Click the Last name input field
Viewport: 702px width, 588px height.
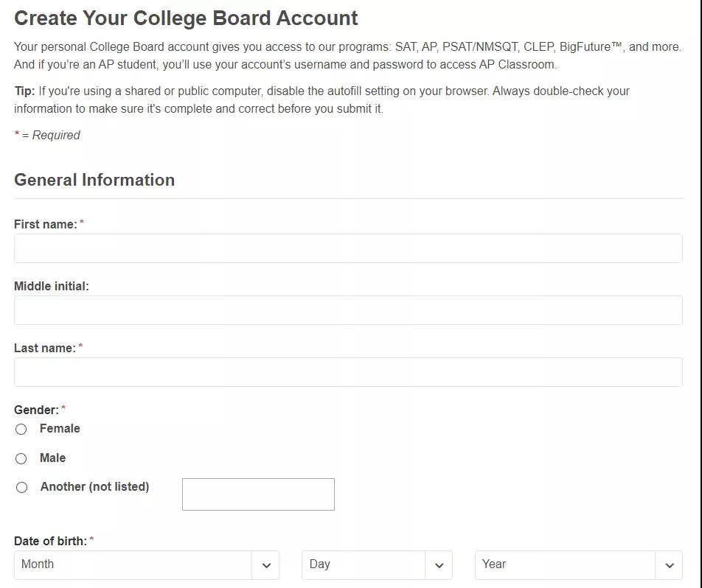348,372
